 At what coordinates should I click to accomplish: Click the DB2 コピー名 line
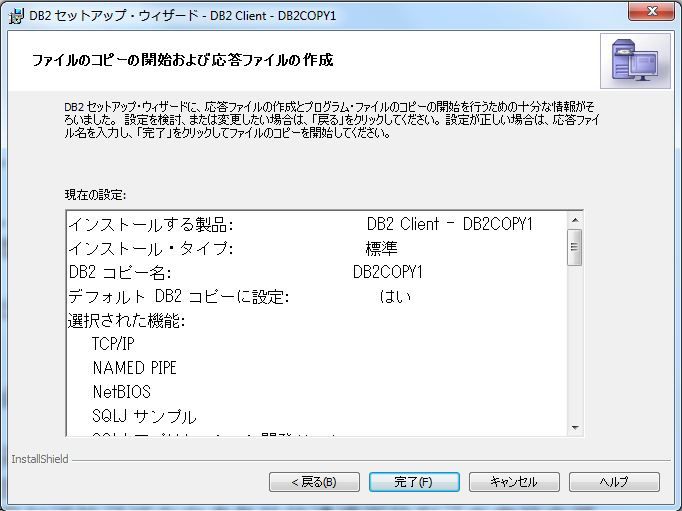point(245,273)
